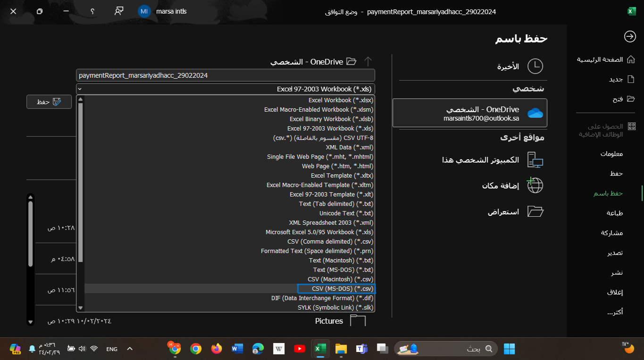Expand the file type dropdown box
Image resolution: width=644 pixels, height=360 pixels.
click(x=226, y=89)
